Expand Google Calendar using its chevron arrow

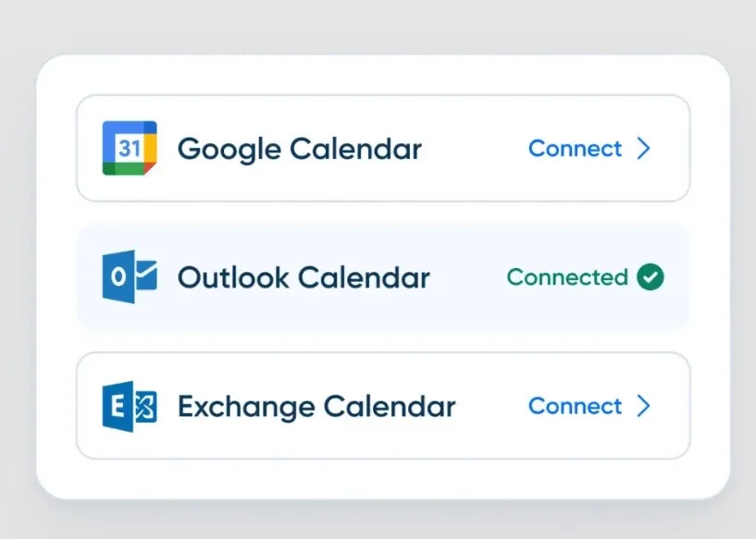(645, 149)
